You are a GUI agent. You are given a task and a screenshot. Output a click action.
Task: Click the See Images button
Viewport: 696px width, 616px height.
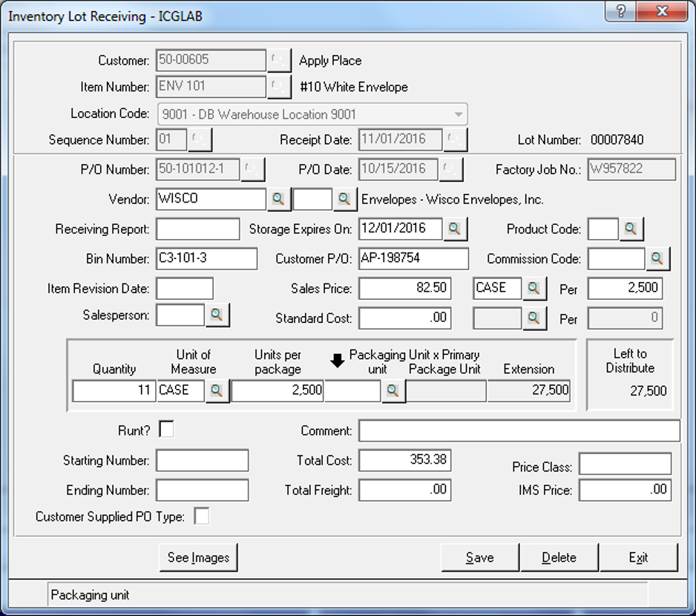point(198,557)
